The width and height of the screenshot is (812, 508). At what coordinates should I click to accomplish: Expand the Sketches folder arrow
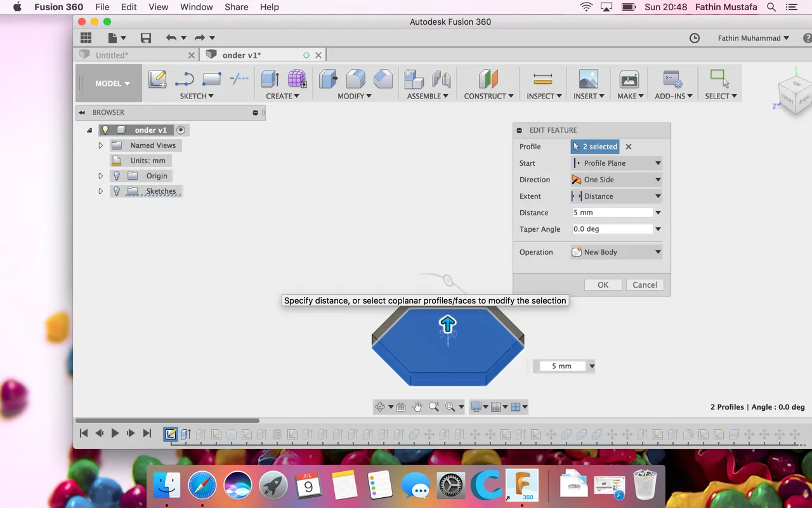pyautogui.click(x=100, y=191)
